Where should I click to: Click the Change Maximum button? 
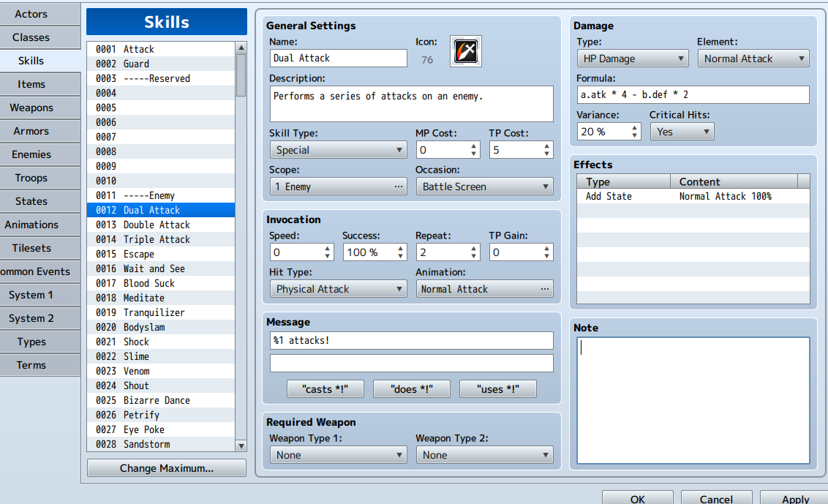tap(166, 467)
